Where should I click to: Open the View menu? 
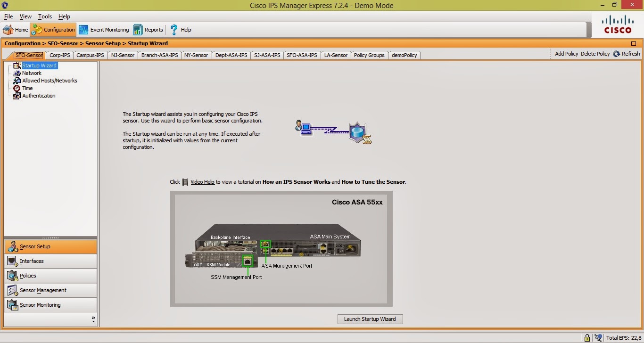(x=25, y=16)
